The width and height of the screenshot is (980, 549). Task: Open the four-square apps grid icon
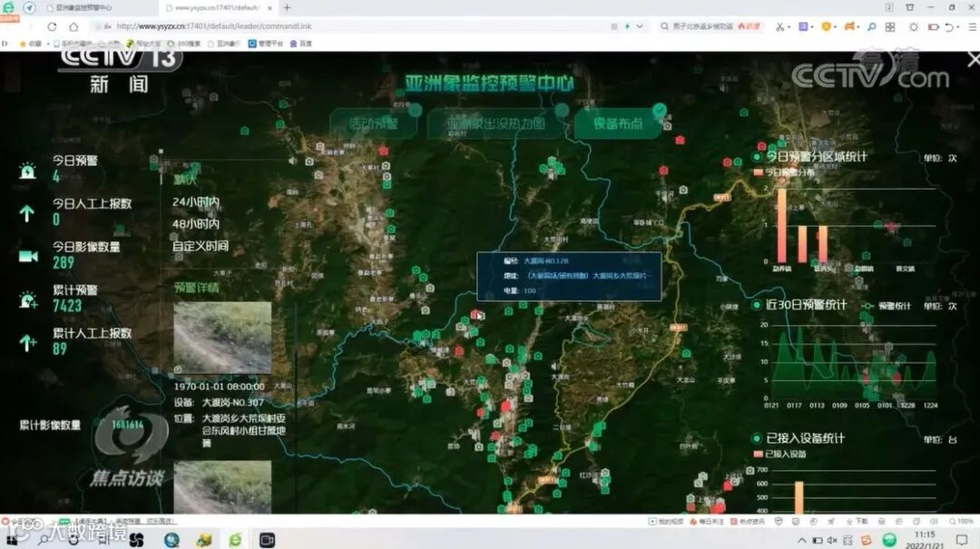coord(890,27)
